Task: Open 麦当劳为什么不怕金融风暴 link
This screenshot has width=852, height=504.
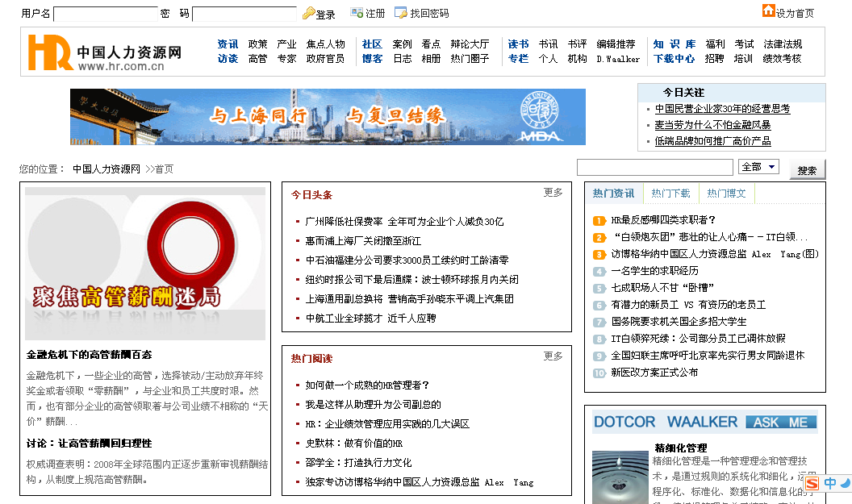Action: pyautogui.click(x=712, y=125)
